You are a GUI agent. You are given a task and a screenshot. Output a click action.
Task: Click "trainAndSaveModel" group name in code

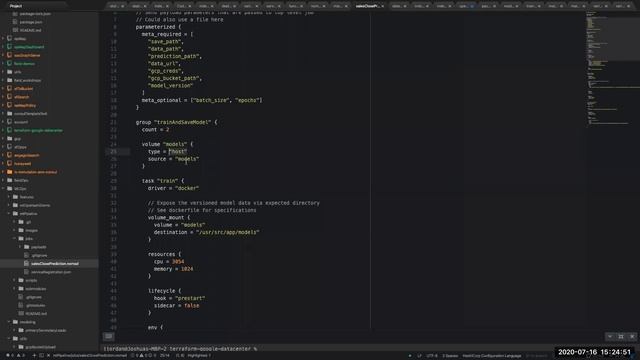coord(182,122)
